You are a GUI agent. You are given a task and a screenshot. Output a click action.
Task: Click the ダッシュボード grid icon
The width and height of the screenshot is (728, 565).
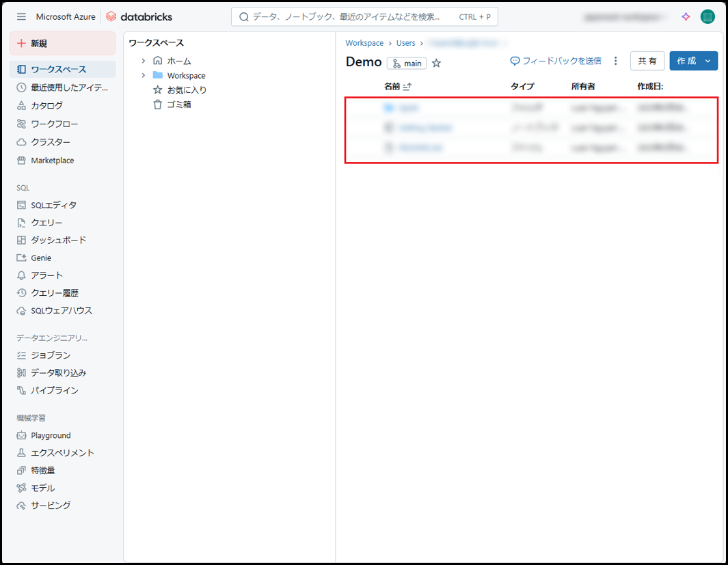pyautogui.click(x=21, y=240)
